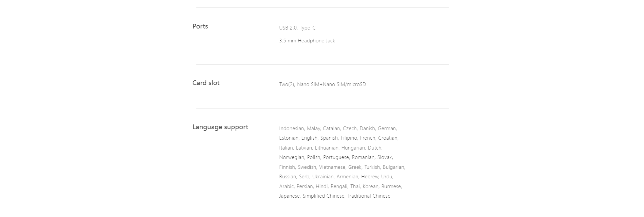Click the word German in language list
The width and height of the screenshot is (644, 217).
387,129
